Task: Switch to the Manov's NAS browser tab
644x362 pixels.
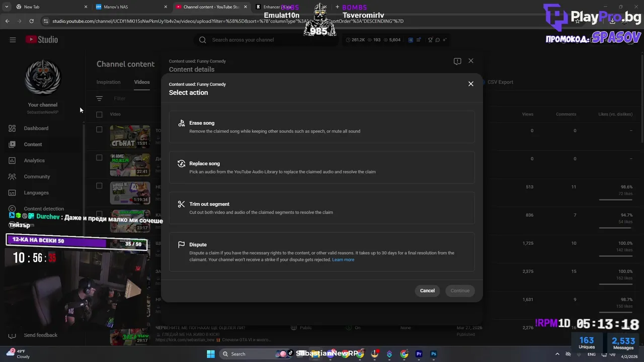Action: [x=132, y=7]
